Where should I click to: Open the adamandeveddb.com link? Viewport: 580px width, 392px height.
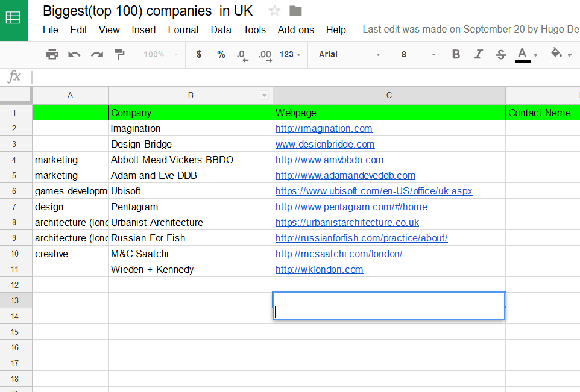[x=345, y=175]
